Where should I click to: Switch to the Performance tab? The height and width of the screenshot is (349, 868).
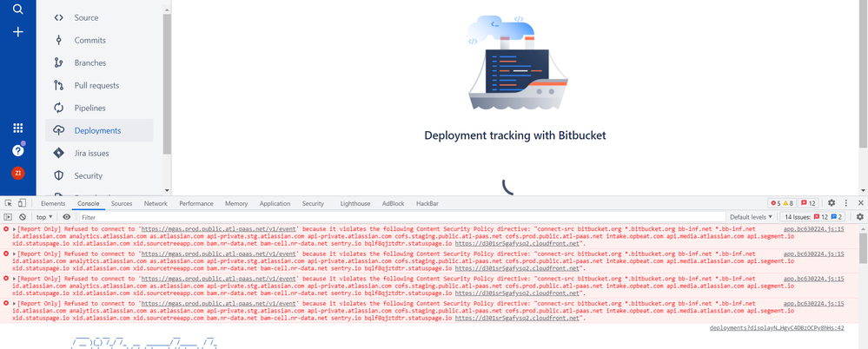point(196,203)
